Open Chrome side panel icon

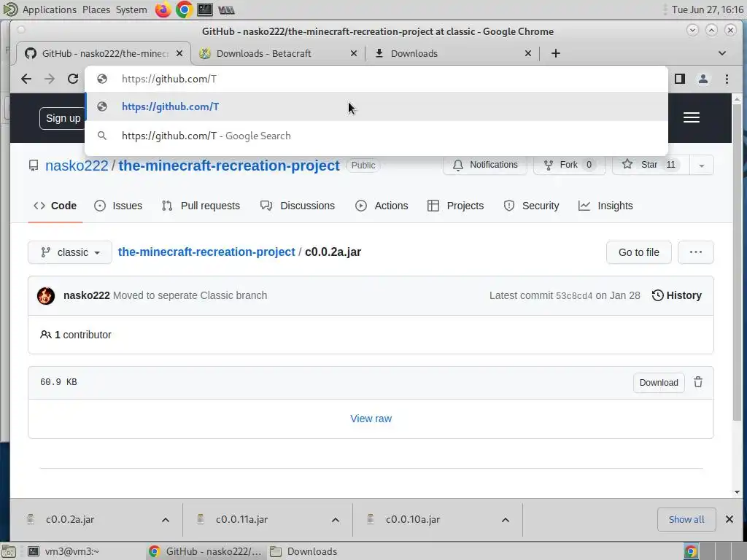(x=680, y=79)
